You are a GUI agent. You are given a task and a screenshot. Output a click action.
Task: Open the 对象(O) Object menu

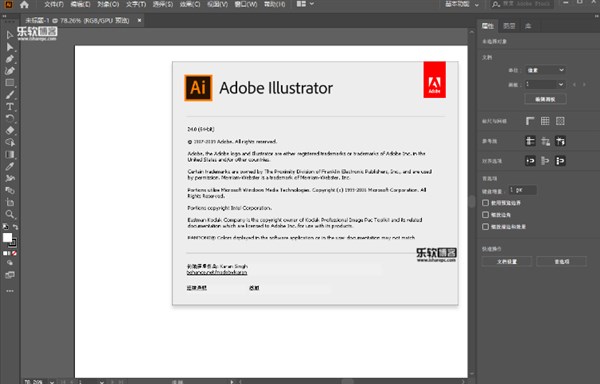[108, 4]
